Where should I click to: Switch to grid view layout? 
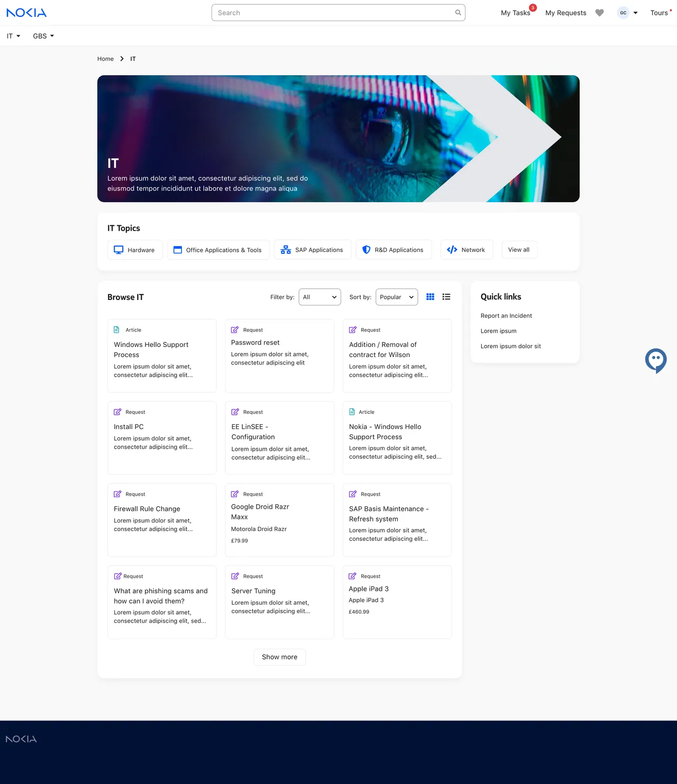tap(430, 297)
